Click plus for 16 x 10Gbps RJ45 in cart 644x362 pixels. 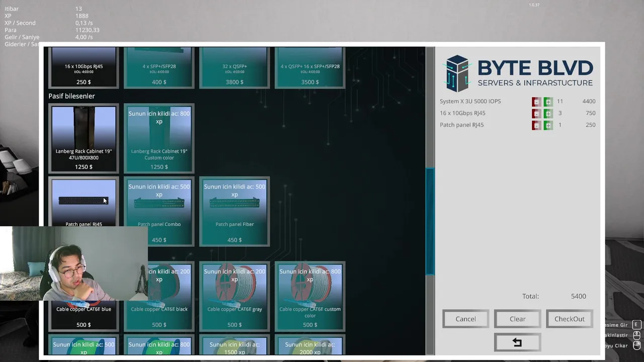coord(548,113)
